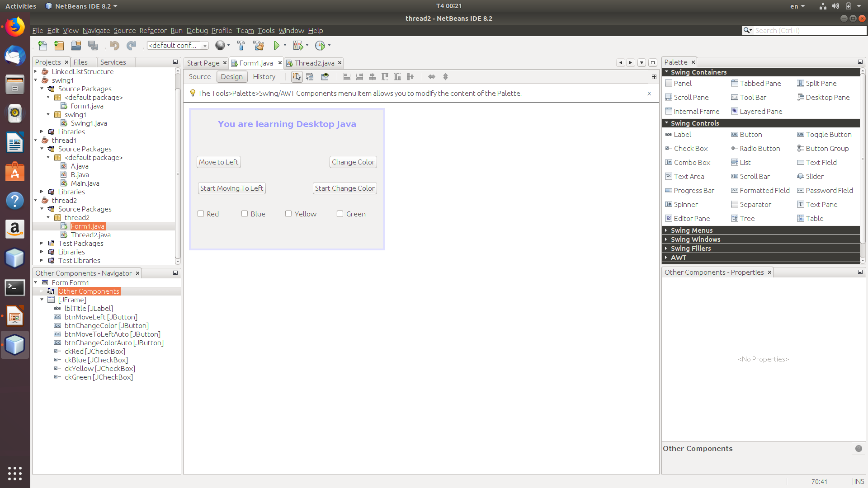Switch to Source view
The height and width of the screenshot is (488, 868).
click(x=200, y=77)
